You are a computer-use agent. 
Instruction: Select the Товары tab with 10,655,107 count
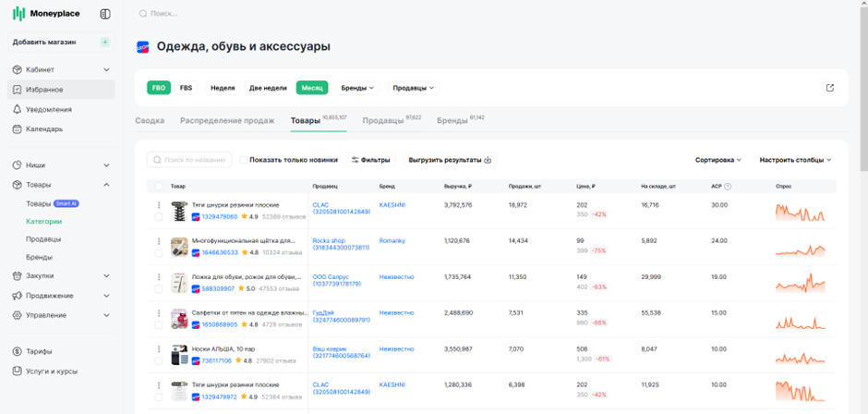319,120
